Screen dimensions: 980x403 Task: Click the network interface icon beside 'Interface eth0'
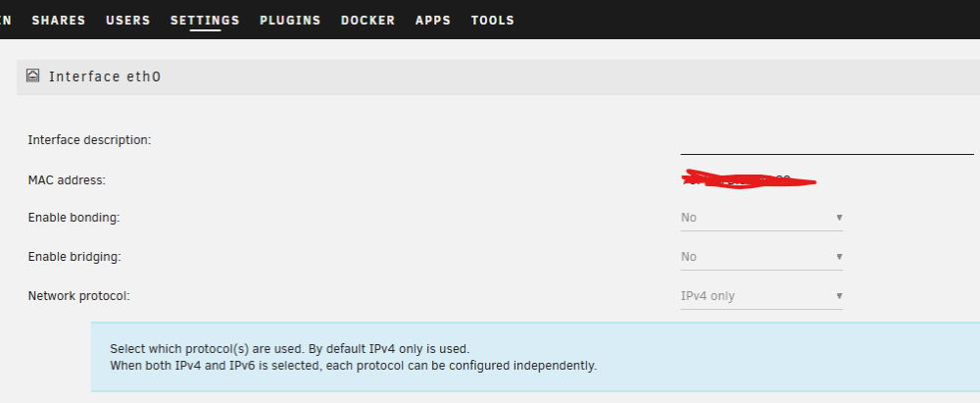tap(32, 76)
